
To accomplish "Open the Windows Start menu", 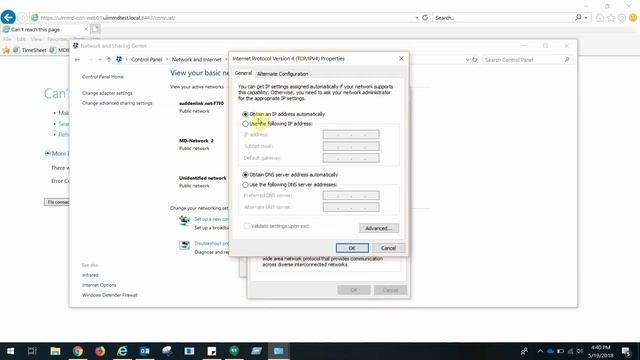I will pyautogui.click(x=11, y=351).
